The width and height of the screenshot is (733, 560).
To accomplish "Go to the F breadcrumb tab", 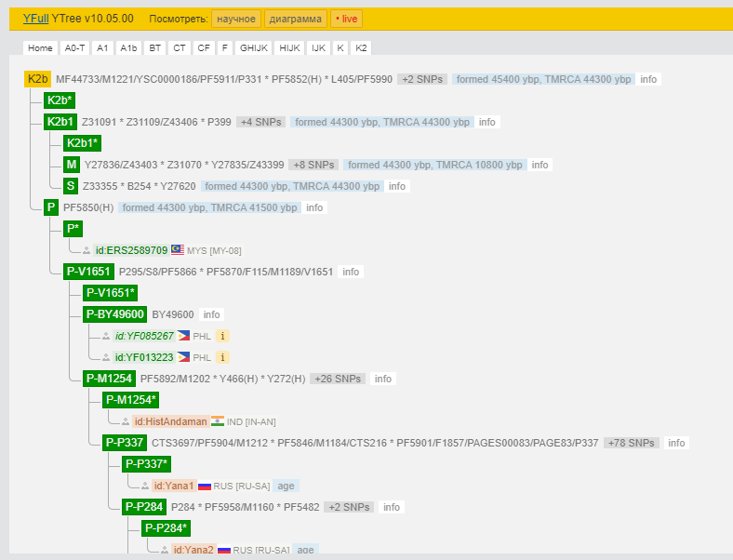I will pos(225,47).
